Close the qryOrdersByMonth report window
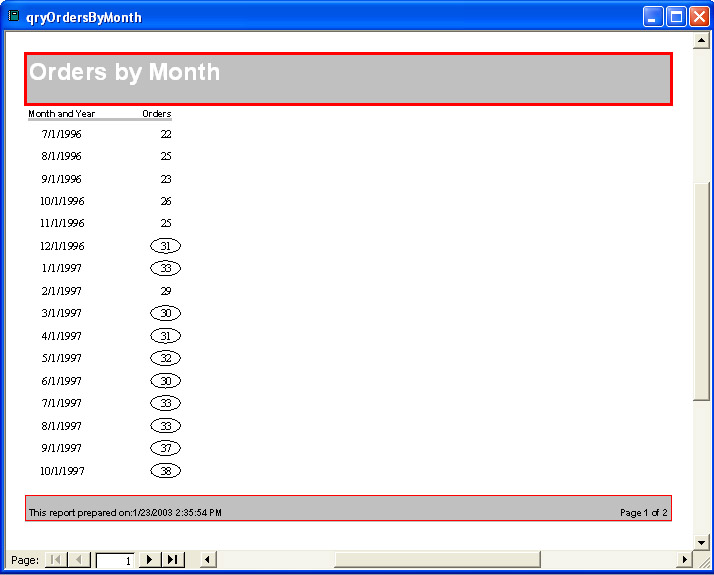This screenshot has width=714, height=575. [698, 17]
